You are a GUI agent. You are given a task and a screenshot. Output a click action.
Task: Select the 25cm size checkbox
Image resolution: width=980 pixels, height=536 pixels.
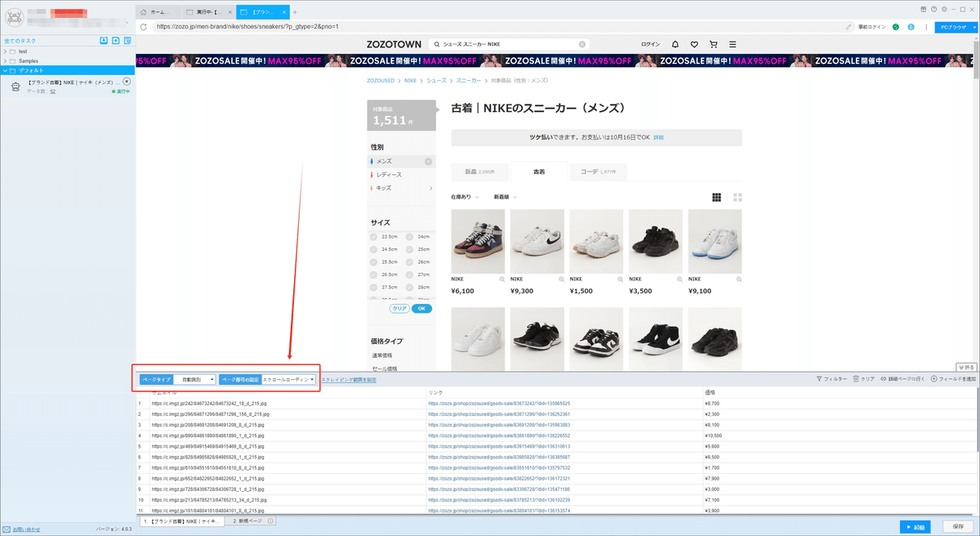410,249
